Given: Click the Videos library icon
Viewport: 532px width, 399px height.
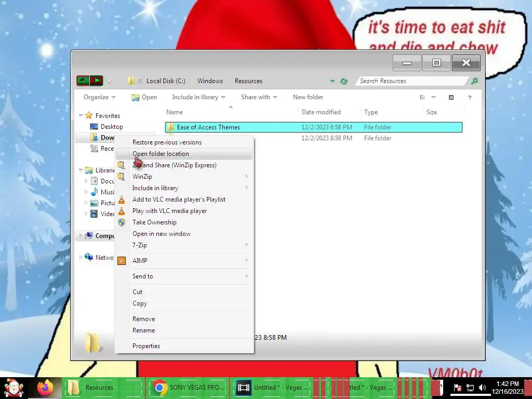Looking at the screenshot, I should 94,214.
